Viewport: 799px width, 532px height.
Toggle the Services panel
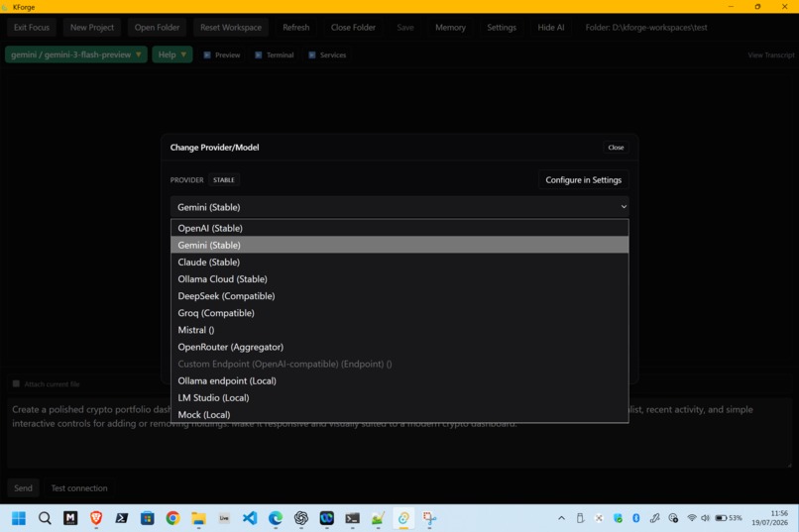point(327,54)
